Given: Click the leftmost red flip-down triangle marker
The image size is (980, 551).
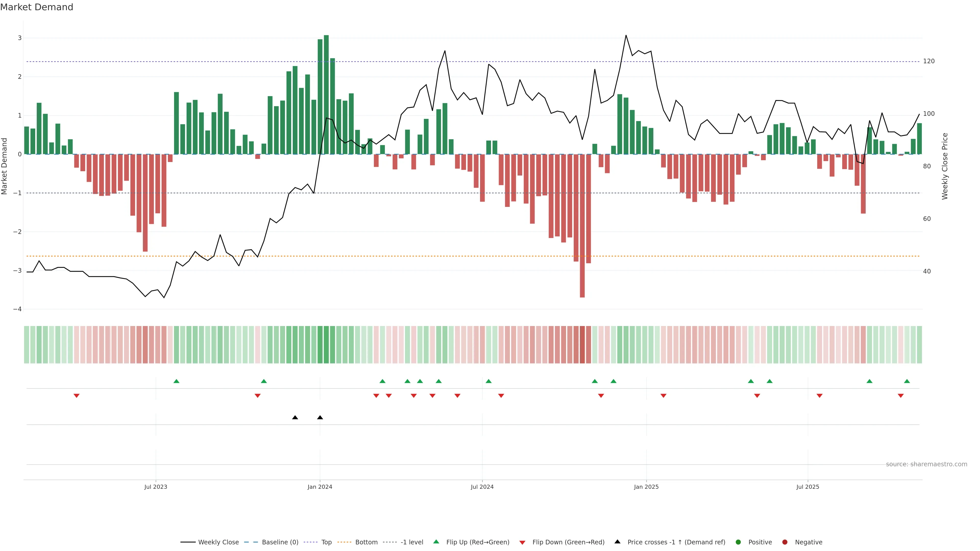Looking at the screenshot, I should (77, 396).
